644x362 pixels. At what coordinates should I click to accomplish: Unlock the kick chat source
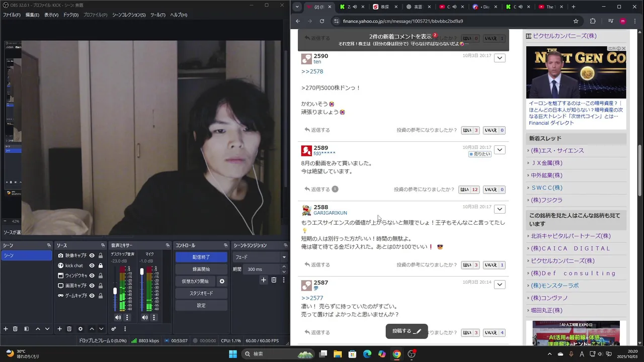point(101,265)
